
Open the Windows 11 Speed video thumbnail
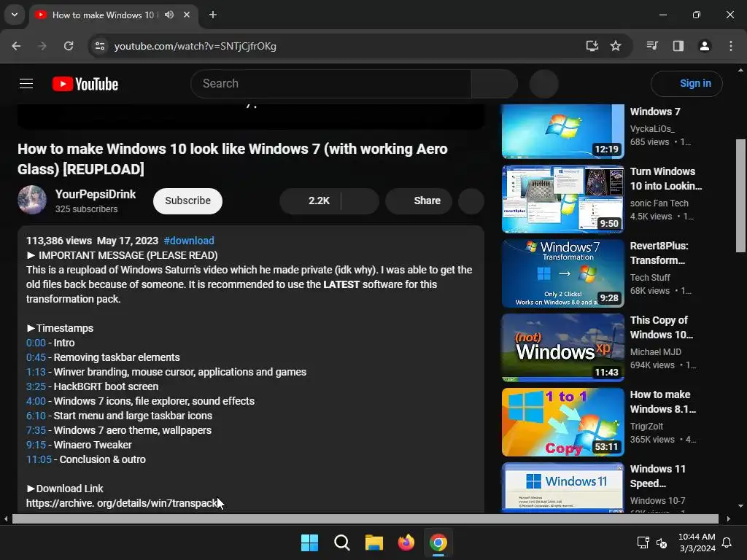point(562,487)
